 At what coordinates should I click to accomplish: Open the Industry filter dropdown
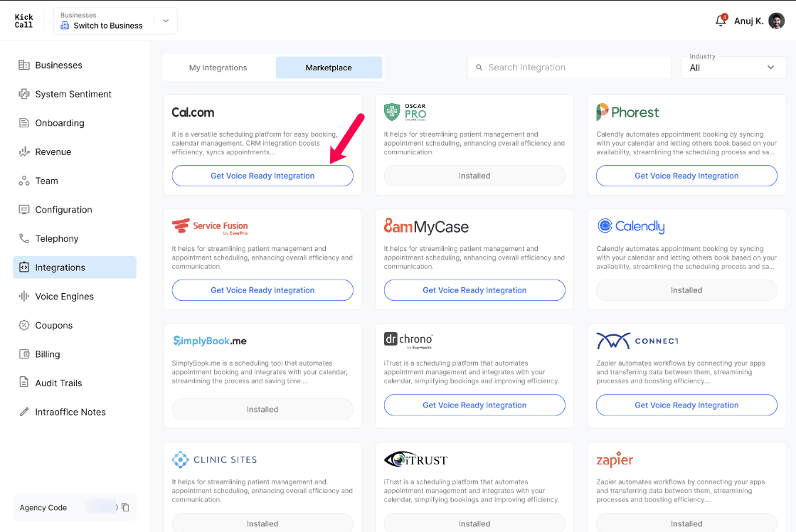(733, 68)
